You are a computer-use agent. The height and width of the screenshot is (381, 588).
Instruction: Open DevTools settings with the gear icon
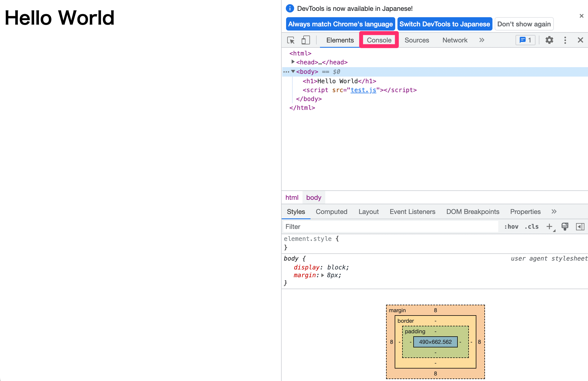(549, 40)
